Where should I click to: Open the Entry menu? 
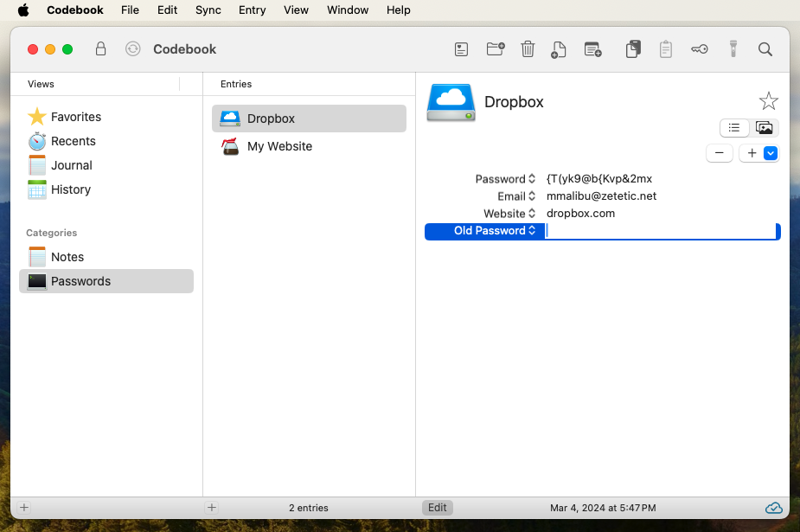252,10
